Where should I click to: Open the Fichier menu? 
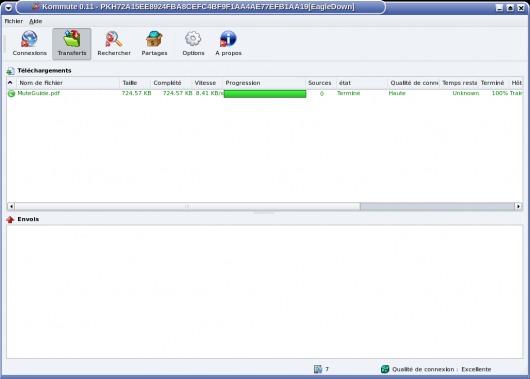click(14, 21)
